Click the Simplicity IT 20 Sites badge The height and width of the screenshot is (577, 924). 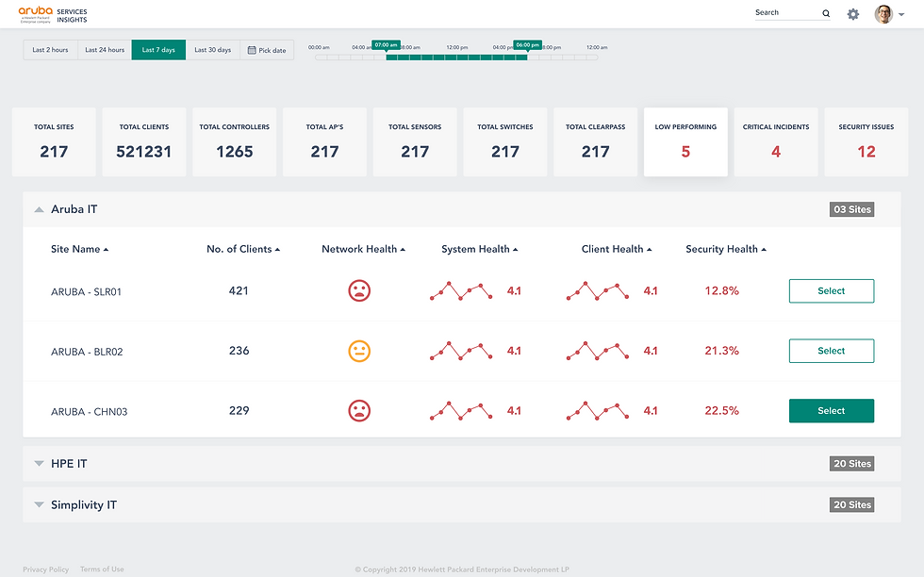click(851, 504)
